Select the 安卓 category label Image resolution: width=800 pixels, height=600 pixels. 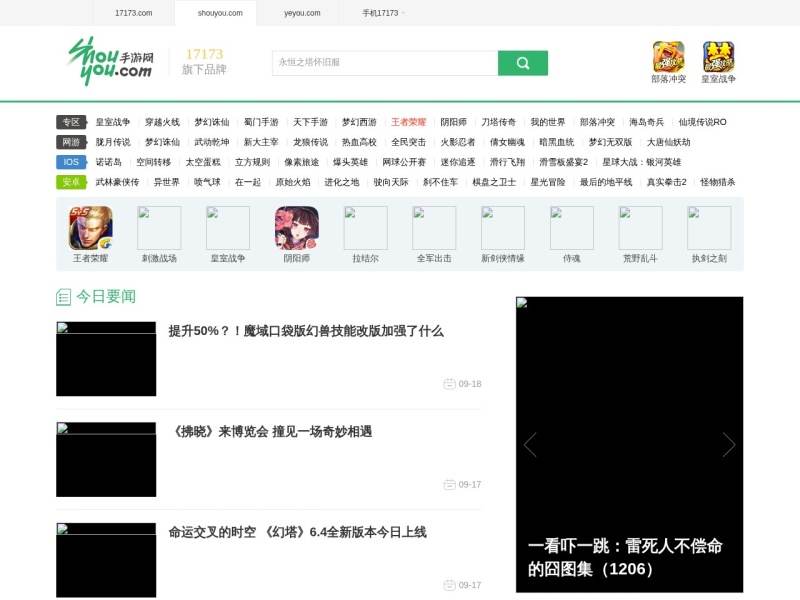pyautogui.click(x=71, y=182)
